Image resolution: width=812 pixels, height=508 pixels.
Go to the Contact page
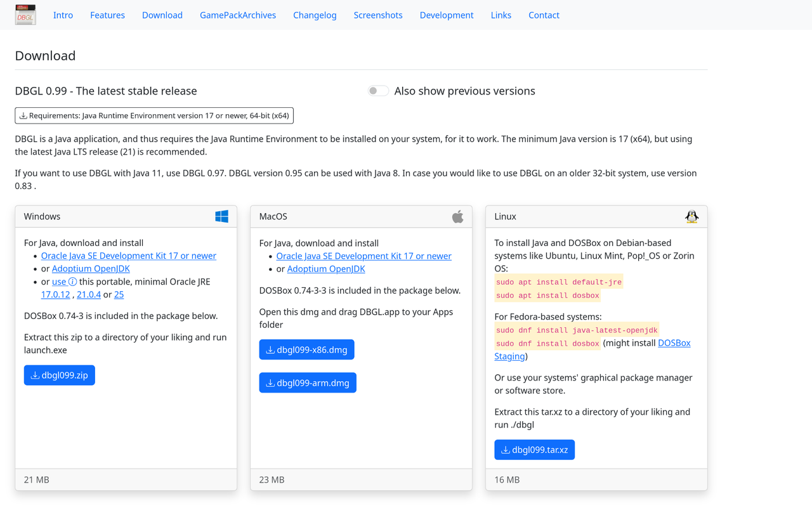tap(544, 15)
